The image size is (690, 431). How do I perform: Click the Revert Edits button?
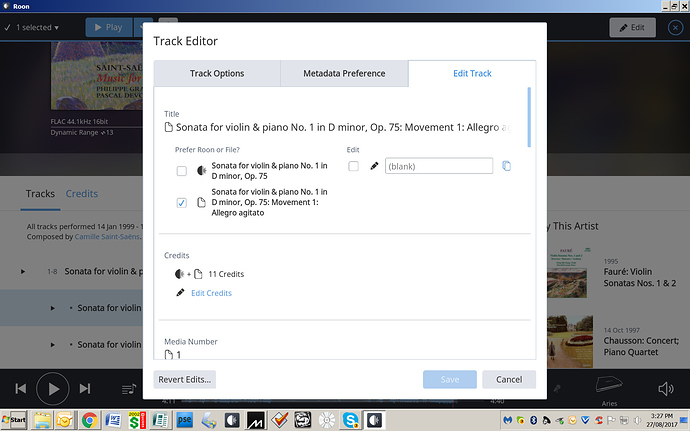tap(184, 379)
